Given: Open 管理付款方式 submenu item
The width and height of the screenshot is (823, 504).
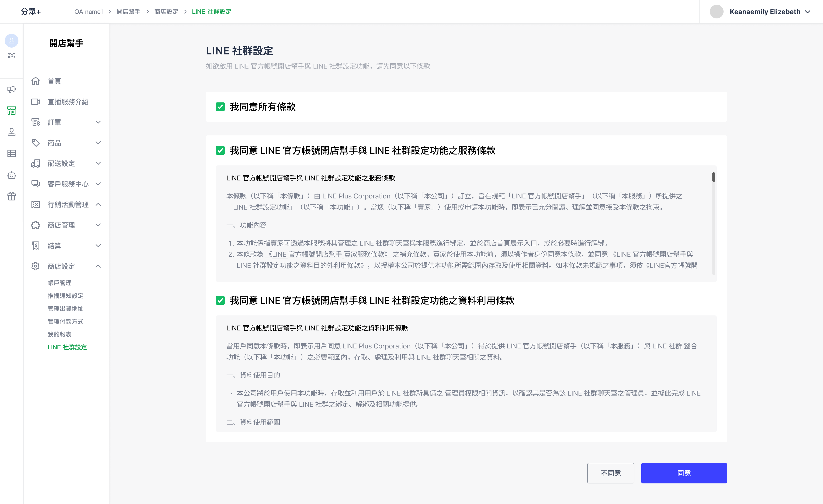Looking at the screenshot, I should tap(65, 321).
